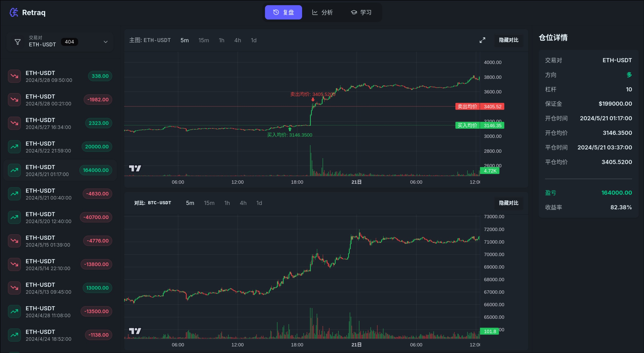Click uptrend icon of 2024/5/22 21:59:00 trade
This screenshot has height=353, width=644.
(x=14, y=147)
